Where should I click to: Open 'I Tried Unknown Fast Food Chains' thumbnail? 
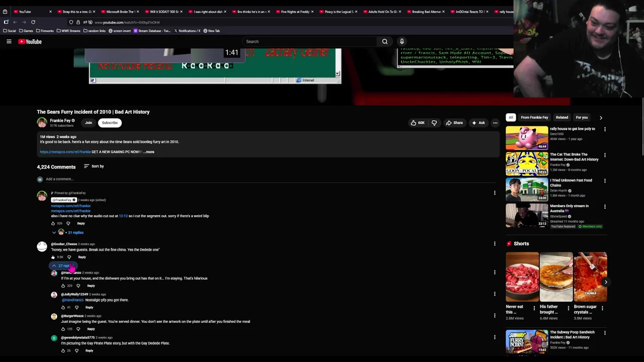click(527, 189)
